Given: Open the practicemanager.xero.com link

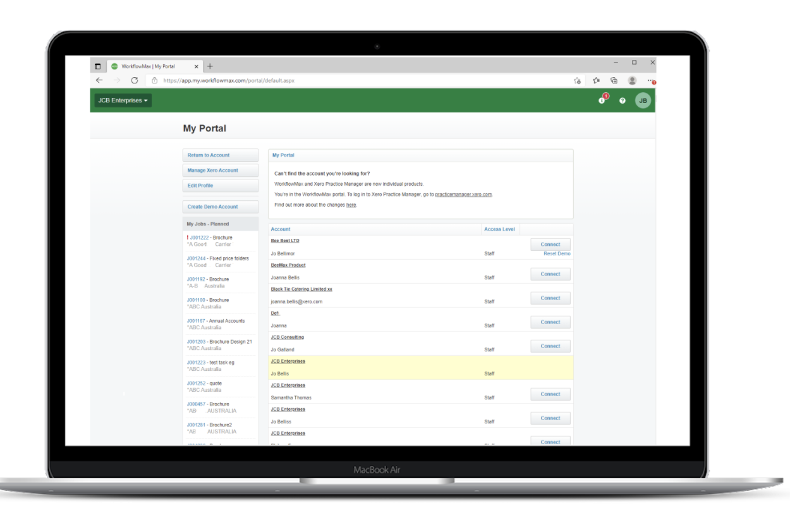Looking at the screenshot, I should point(463,195).
